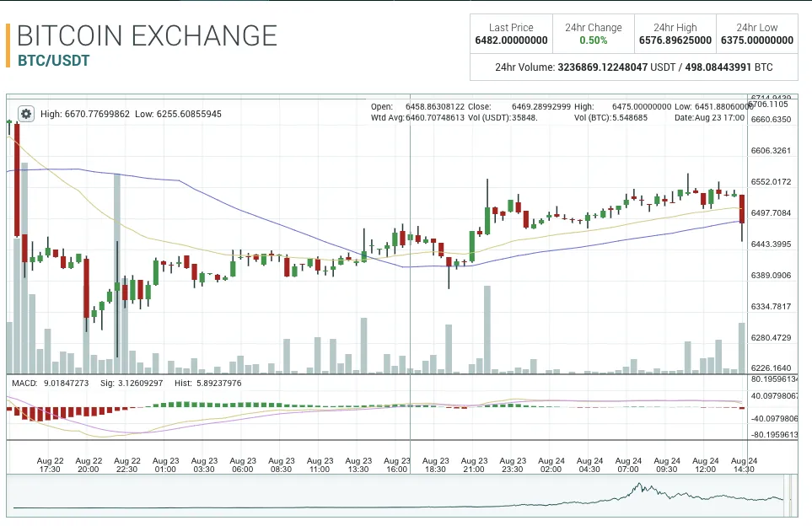Image resolution: width=812 pixels, height=526 pixels.
Task: Click the Aug 23 06:00 time axis label
Action: pos(243,465)
